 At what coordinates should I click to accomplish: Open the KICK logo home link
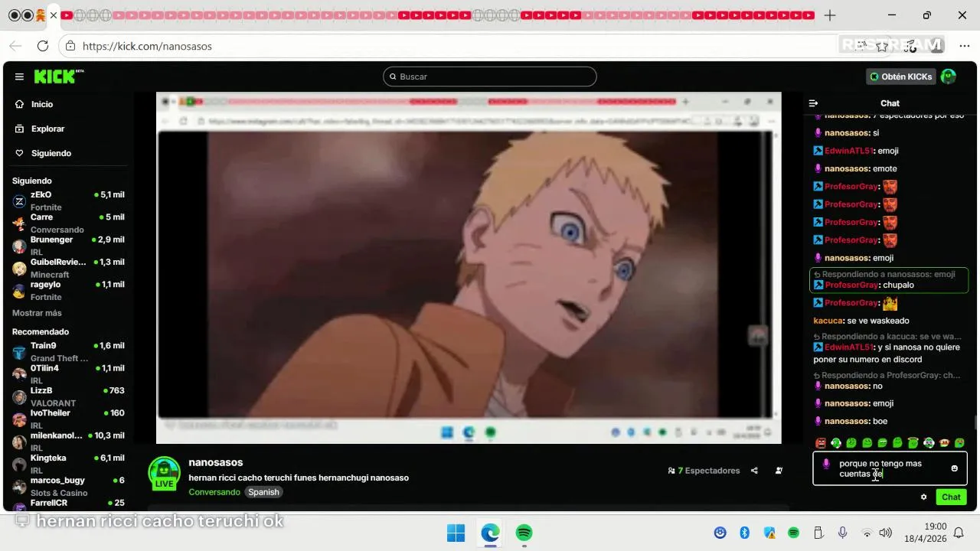tap(58, 77)
